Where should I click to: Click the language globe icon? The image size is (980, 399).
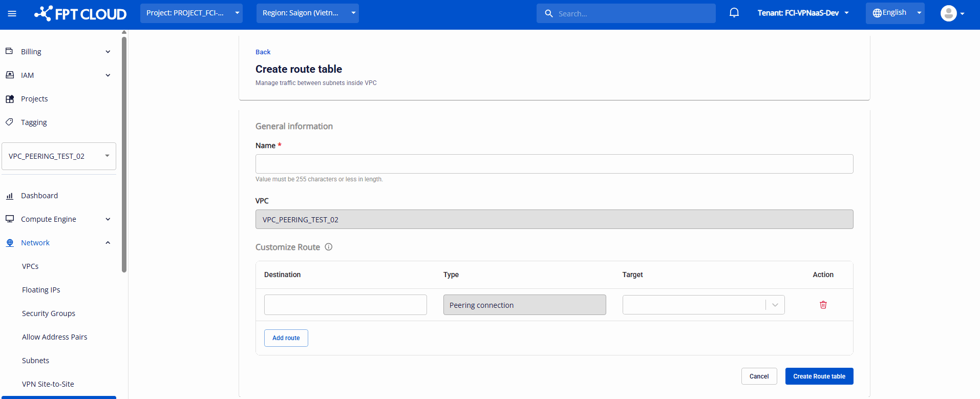pyautogui.click(x=877, y=13)
